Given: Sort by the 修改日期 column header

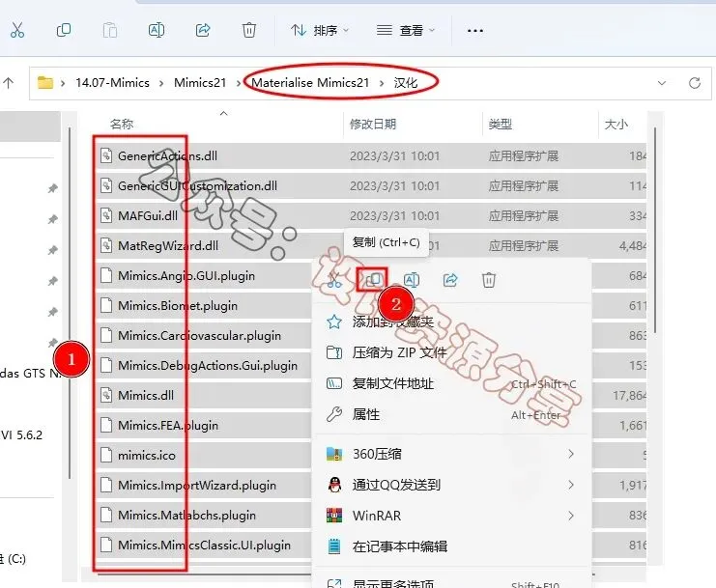Looking at the screenshot, I should tap(373, 125).
